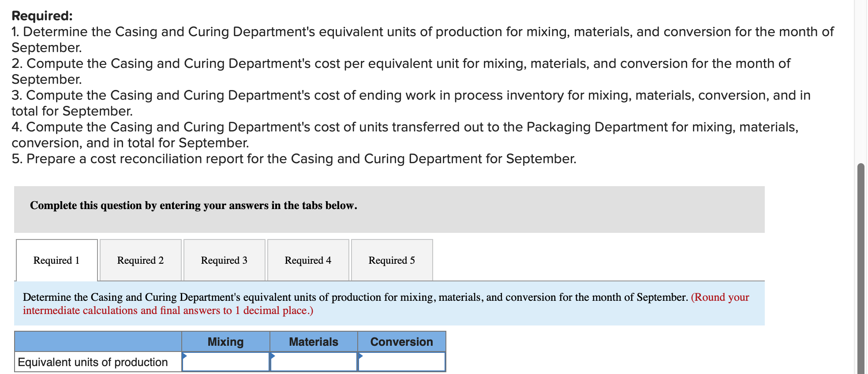The height and width of the screenshot is (374, 868).
Task: Click the Mixing column header
Action: pyautogui.click(x=225, y=342)
